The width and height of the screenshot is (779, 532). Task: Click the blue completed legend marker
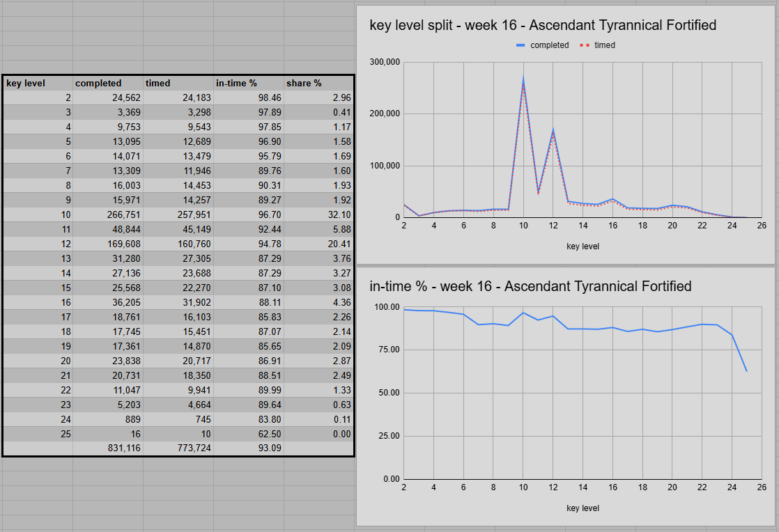pyautogui.click(x=520, y=45)
